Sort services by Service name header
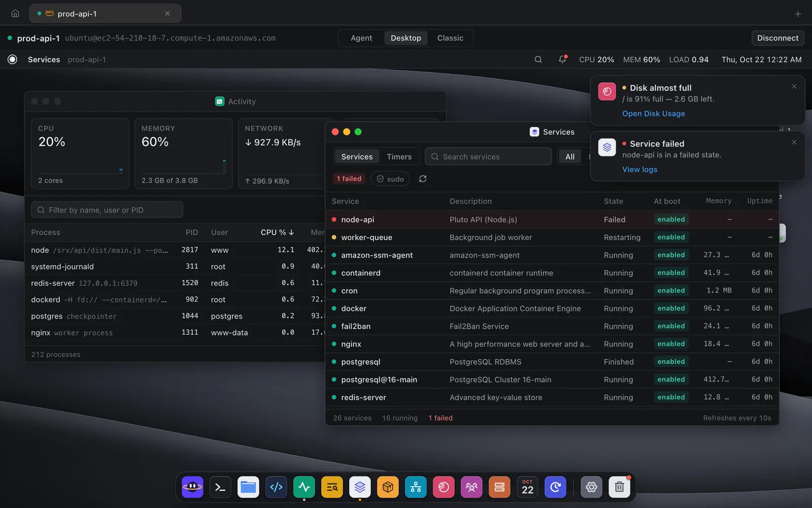Screen dimensions: 812x508 pos(345,201)
